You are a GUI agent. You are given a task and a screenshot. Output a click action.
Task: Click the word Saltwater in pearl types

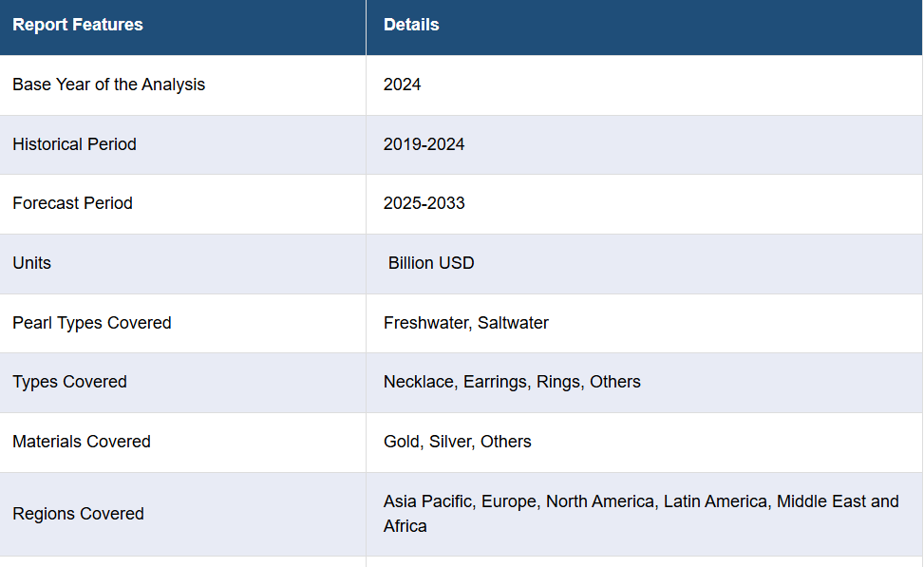pyautogui.click(x=513, y=323)
